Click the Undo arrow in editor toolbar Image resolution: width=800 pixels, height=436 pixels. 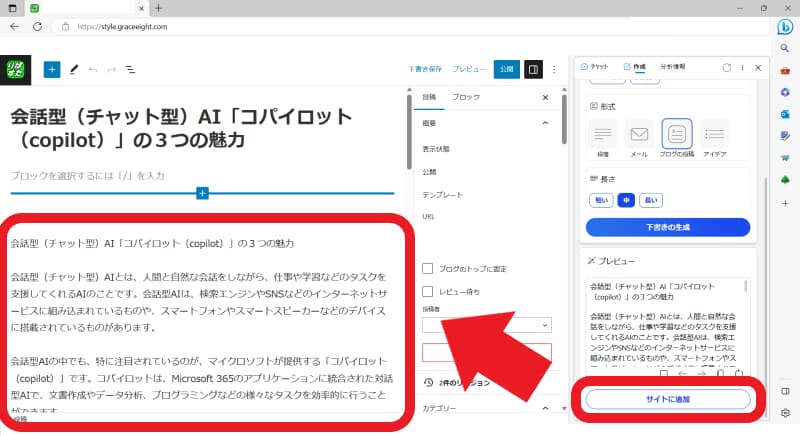[93, 69]
